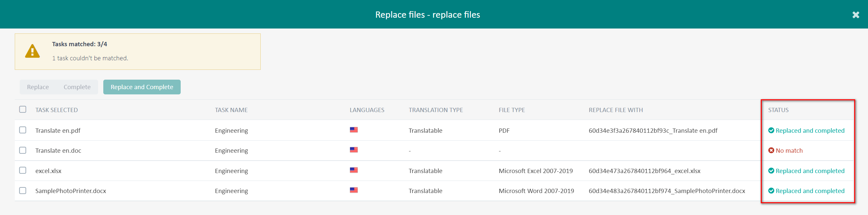This screenshot has height=215, width=868.
Task: Click red X icon beside No match
Action: coord(771,150)
